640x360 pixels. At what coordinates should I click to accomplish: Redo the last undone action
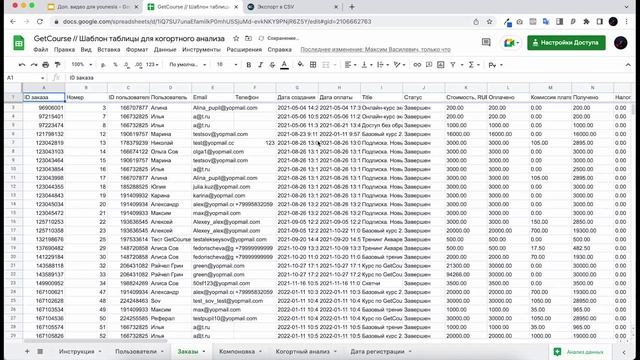click(x=34, y=65)
